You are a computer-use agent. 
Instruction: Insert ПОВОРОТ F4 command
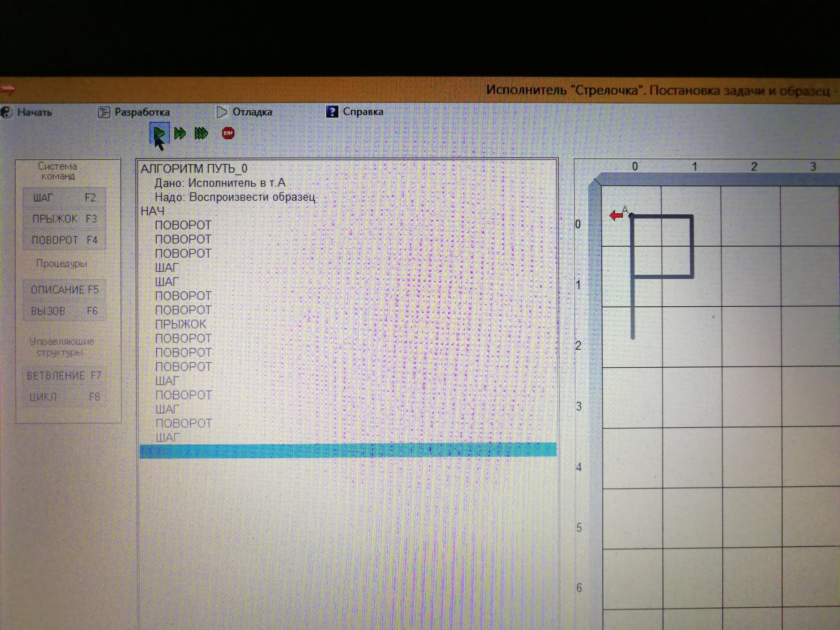[x=64, y=240]
